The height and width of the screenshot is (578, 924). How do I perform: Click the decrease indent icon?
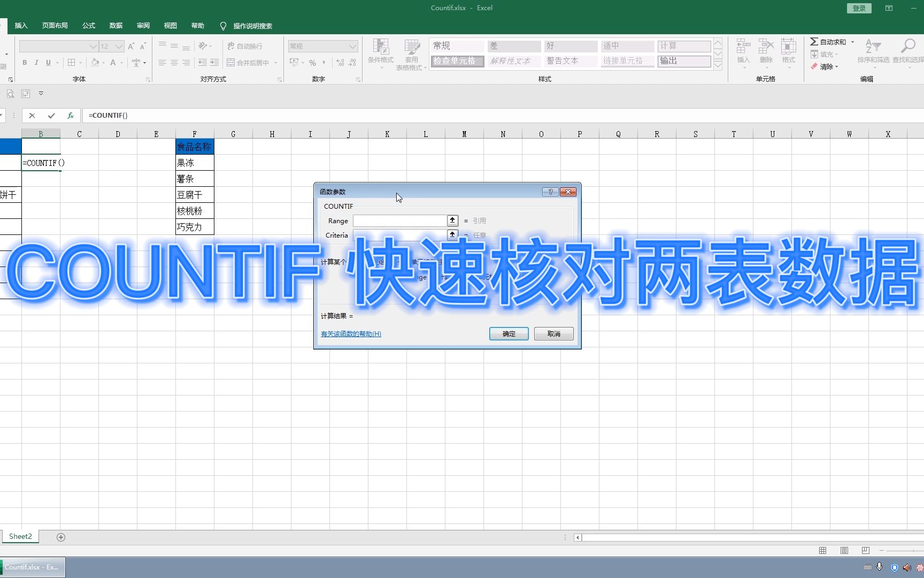point(203,63)
